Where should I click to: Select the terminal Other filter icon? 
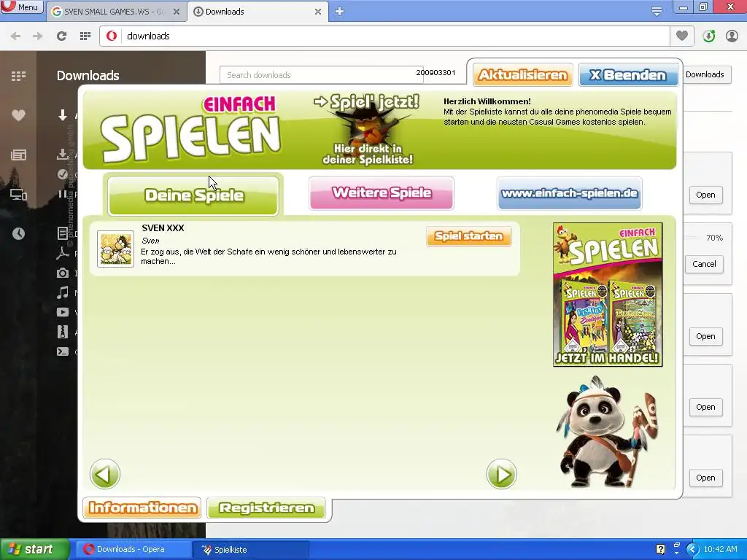[x=63, y=352]
